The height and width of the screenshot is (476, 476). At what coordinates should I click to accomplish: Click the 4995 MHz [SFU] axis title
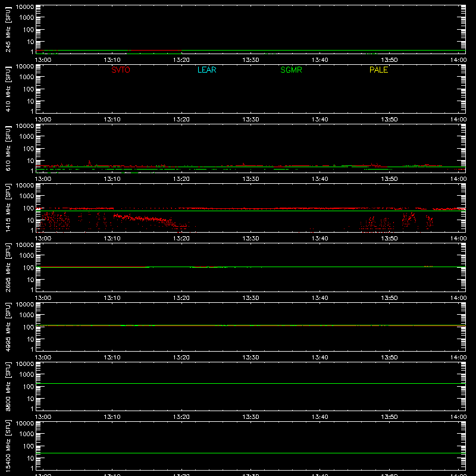point(8,327)
